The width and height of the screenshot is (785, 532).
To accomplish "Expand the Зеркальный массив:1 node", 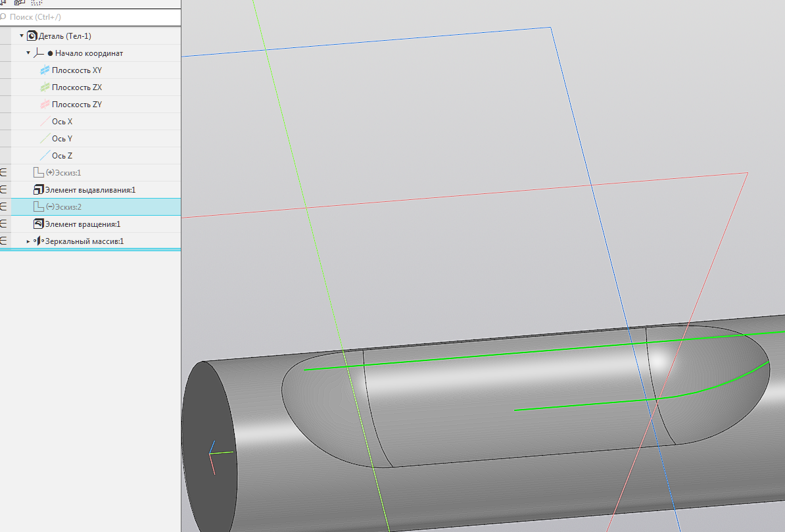I will click(28, 241).
